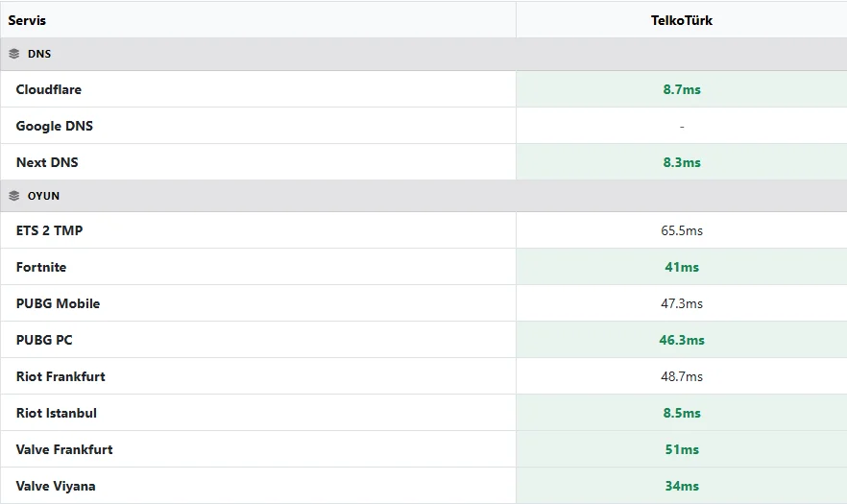Click the Cloudflare row label

pos(49,89)
